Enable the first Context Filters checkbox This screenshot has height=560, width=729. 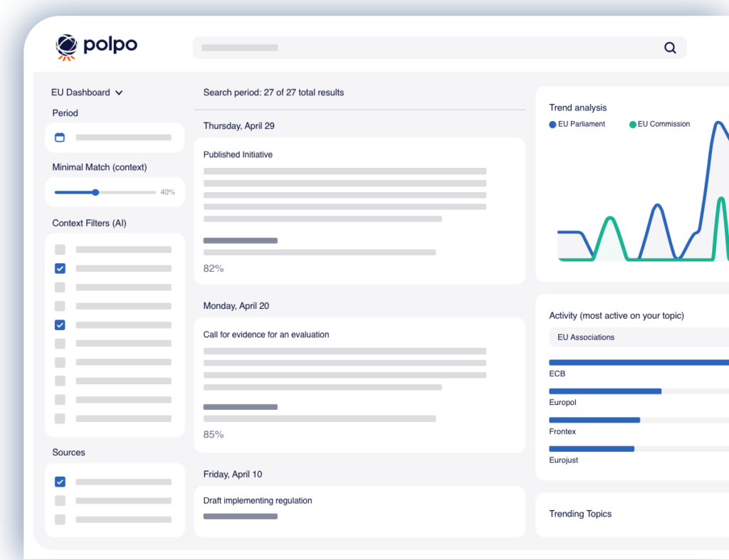click(x=60, y=250)
